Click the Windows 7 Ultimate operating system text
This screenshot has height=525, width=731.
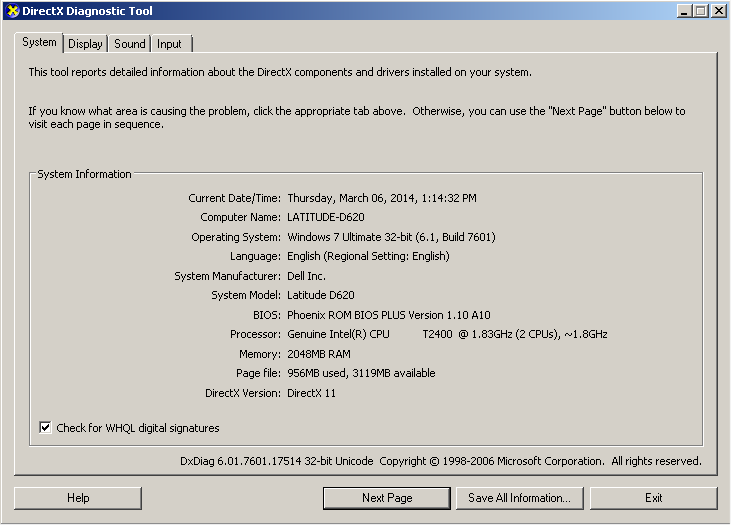coord(391,237)
